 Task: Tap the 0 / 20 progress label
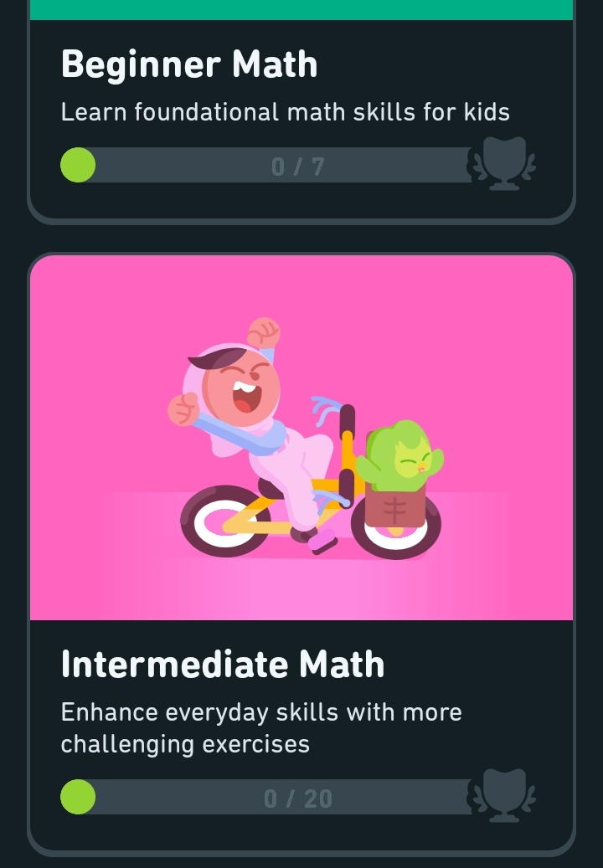click(298, 799)
